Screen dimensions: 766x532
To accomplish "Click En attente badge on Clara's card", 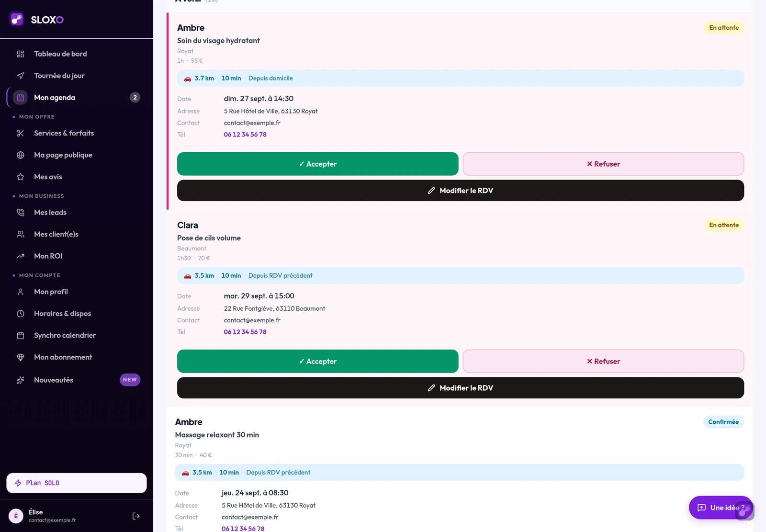I will [x=724, y=225].
